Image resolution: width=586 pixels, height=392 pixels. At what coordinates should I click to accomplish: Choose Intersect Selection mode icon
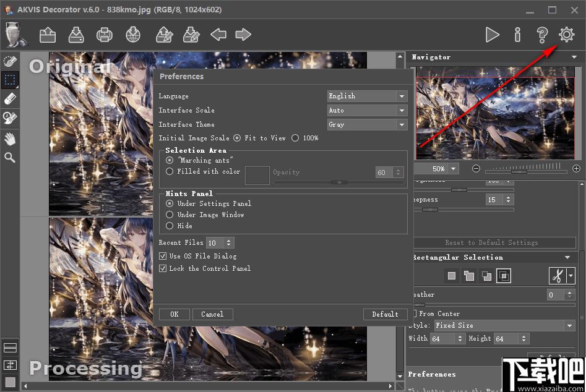pyautogui.click(x=504, y=276)
